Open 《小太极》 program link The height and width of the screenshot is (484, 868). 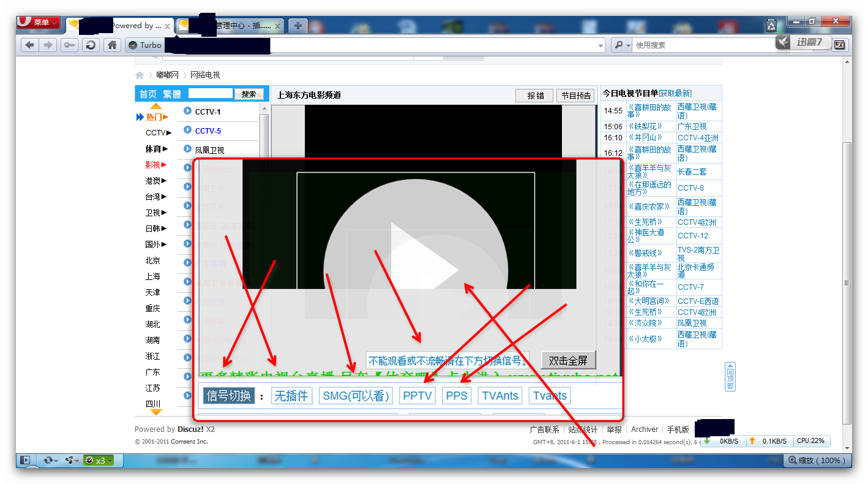[646, 338]
